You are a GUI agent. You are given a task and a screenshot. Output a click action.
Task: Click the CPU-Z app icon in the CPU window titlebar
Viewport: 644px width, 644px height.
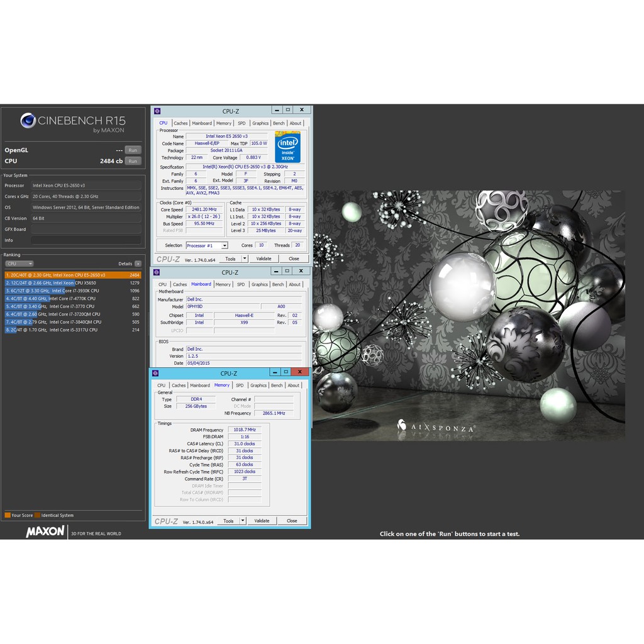(x=157, y=110)
